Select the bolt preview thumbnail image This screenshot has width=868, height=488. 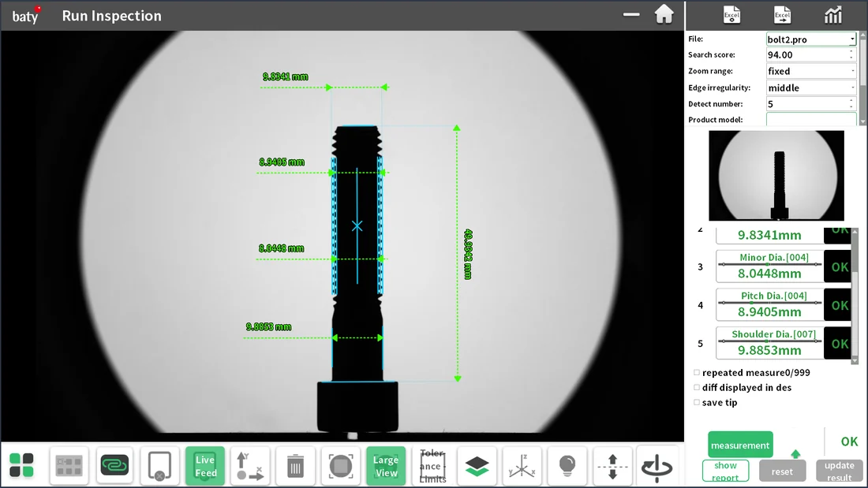click(776, 175)
